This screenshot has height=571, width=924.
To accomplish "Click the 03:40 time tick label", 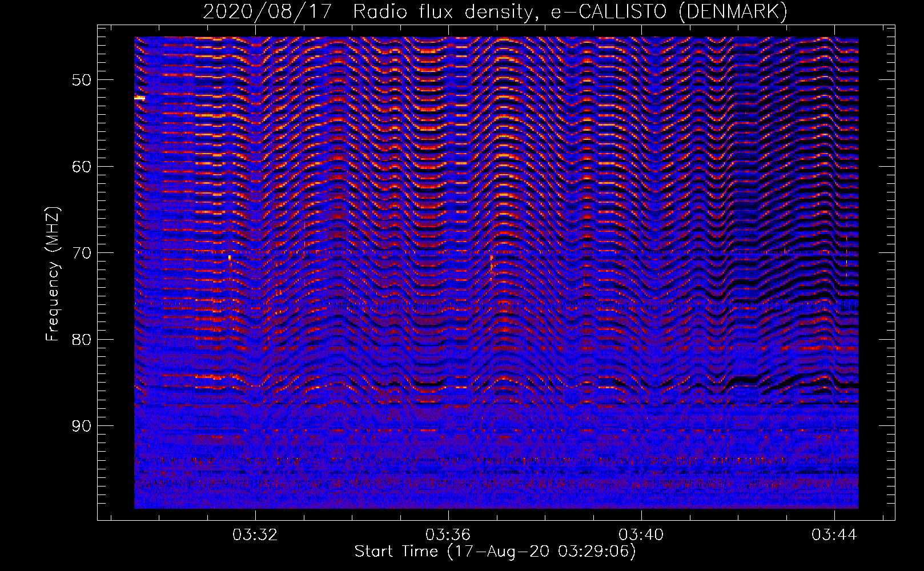I will point(641,535).
